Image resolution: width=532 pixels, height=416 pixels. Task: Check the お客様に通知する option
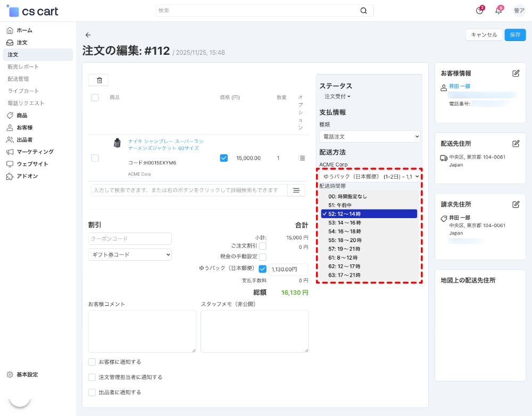pos(92,362)
